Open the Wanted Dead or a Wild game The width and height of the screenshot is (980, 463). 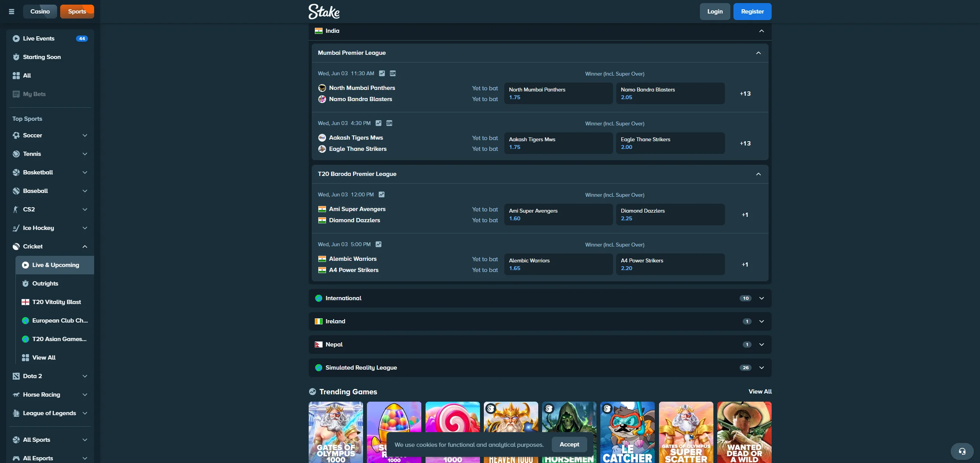(x=744, y=432)
